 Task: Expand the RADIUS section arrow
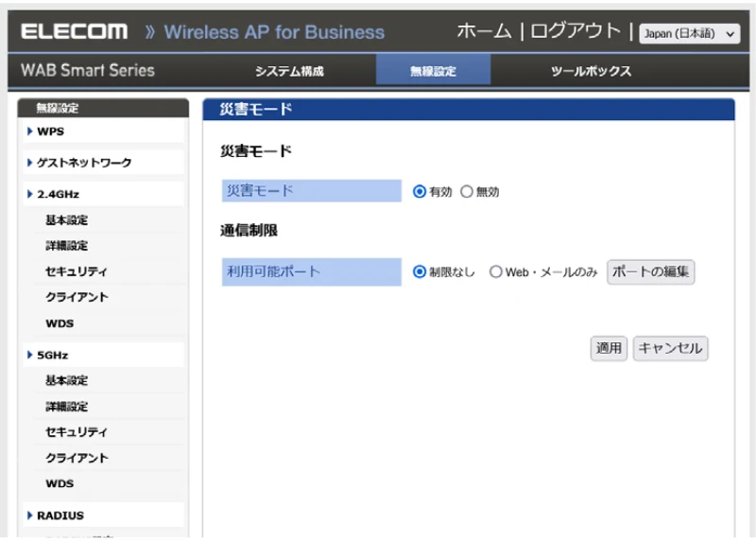pos(30,515)
